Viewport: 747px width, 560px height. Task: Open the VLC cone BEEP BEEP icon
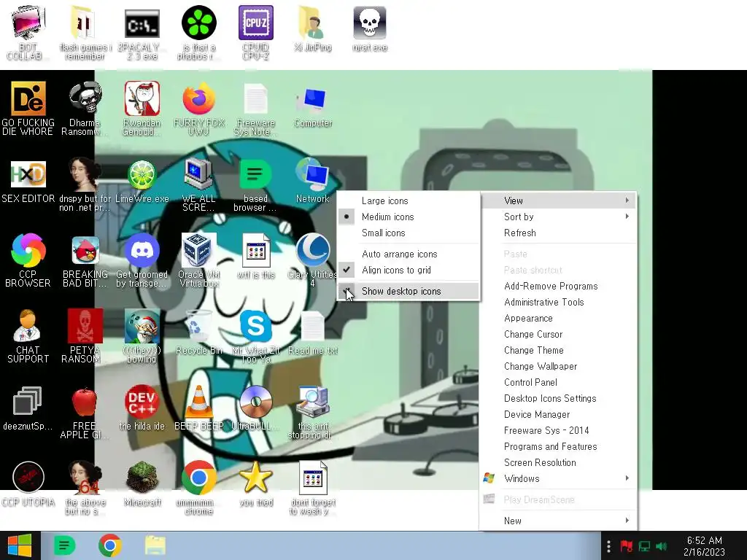[x=198, y=402]
